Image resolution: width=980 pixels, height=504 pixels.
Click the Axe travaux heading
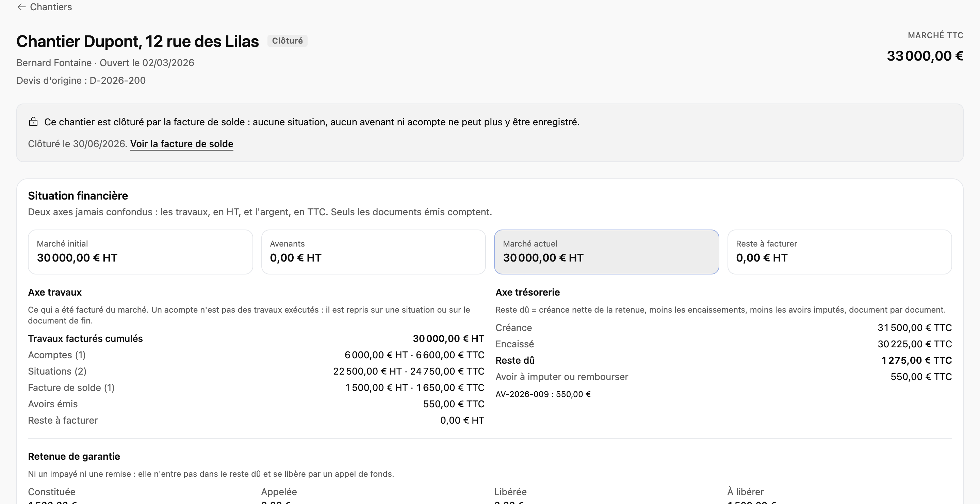pyautogui.click(x=55, y=292)
